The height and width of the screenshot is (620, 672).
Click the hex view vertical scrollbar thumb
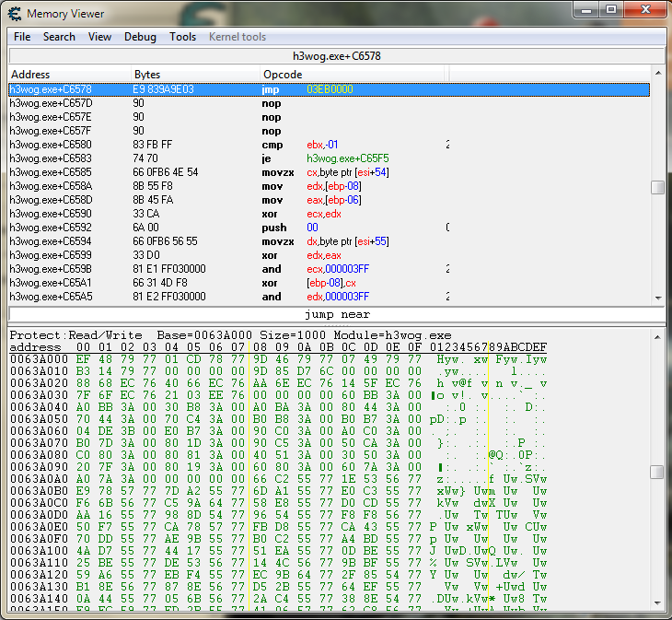pos(657,472)
